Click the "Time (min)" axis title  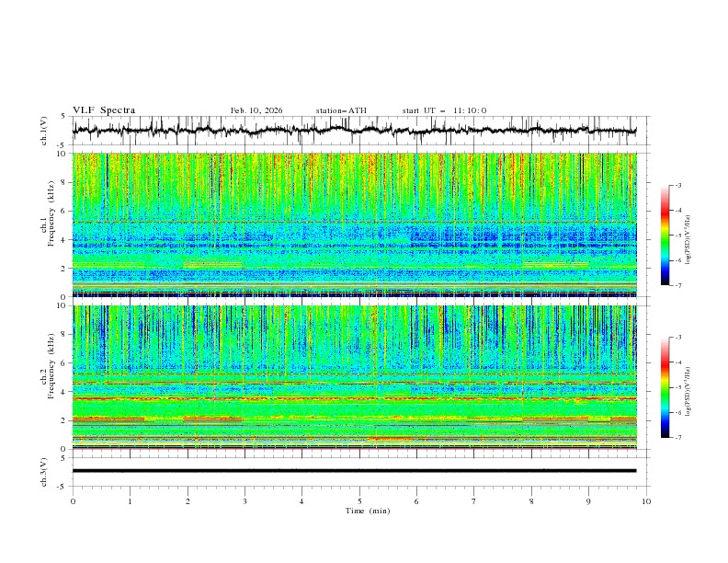pos(368,511)
